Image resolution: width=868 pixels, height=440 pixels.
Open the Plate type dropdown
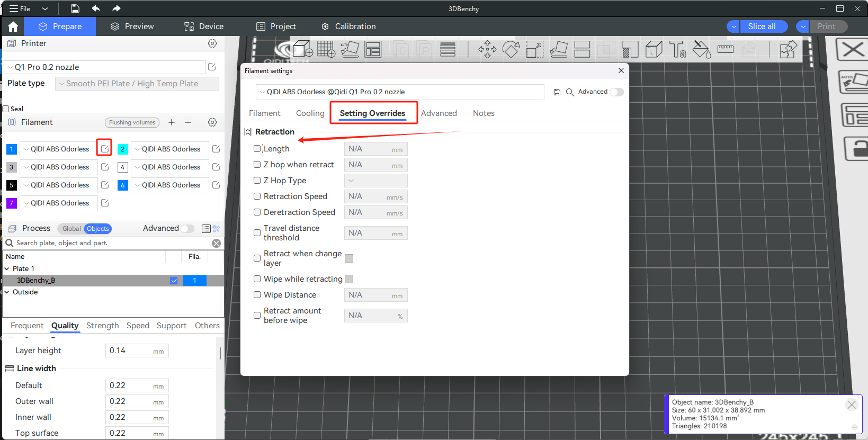pos(137,84)
